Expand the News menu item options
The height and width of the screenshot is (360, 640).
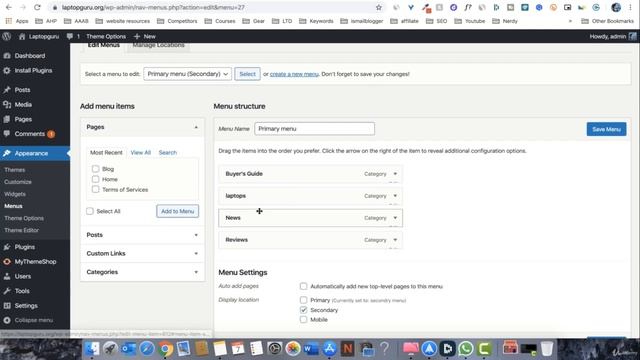(x=395, y=218)
